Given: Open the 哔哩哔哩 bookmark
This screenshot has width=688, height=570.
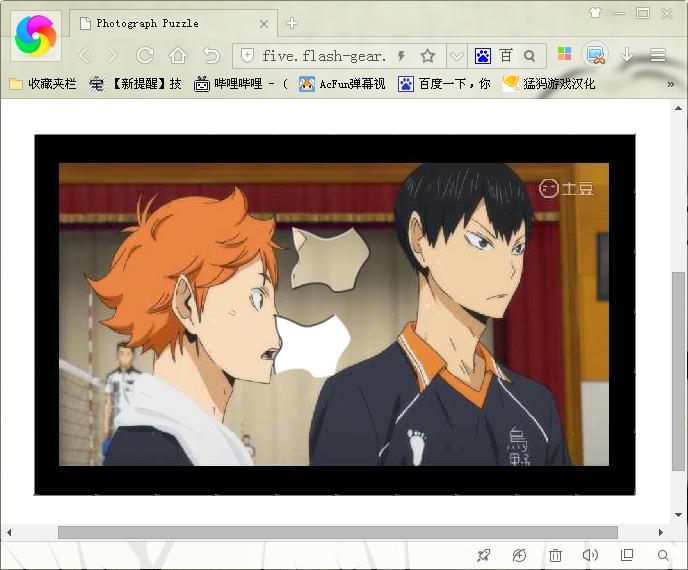Looking at the screenshot, I should [x=240, y=84].
